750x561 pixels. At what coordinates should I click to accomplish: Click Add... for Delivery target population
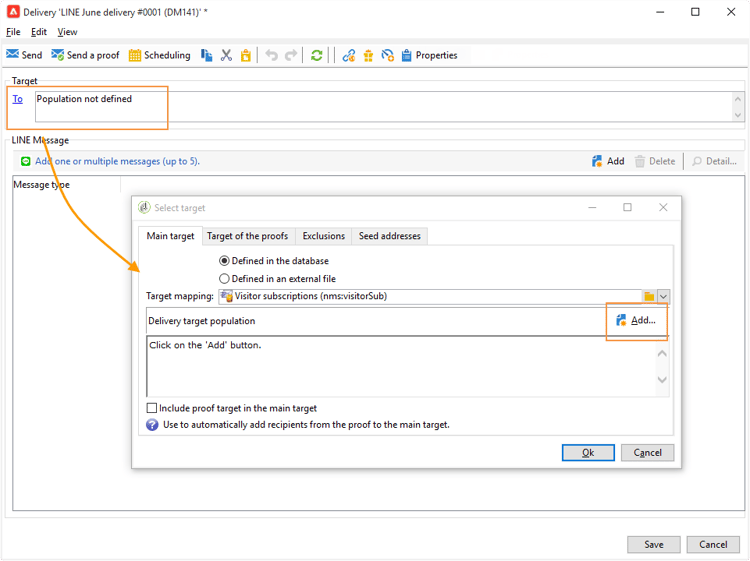click(x=636, y=320)
